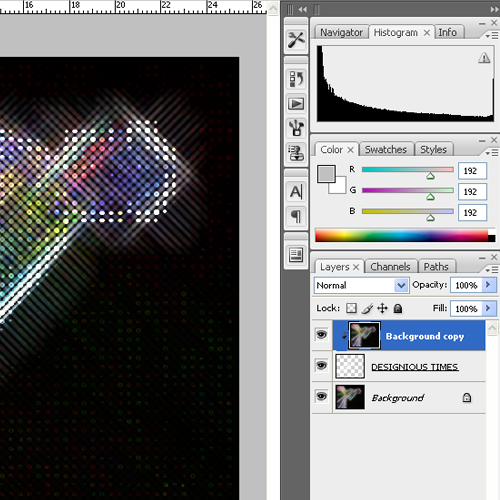Select the DESIGNIOUS TIMES layer thumbnail
This screenshot has width=500, height=500.
pyautogui.click(x=350, y=366)
